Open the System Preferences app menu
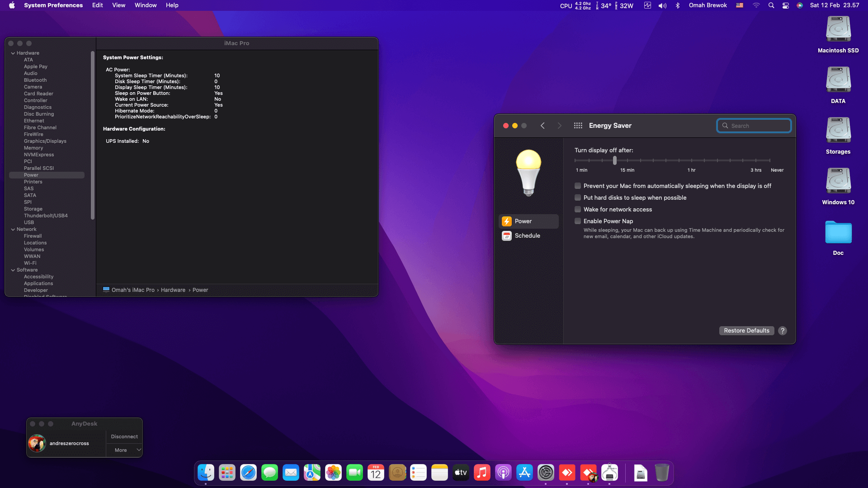 tap(53, 5)
